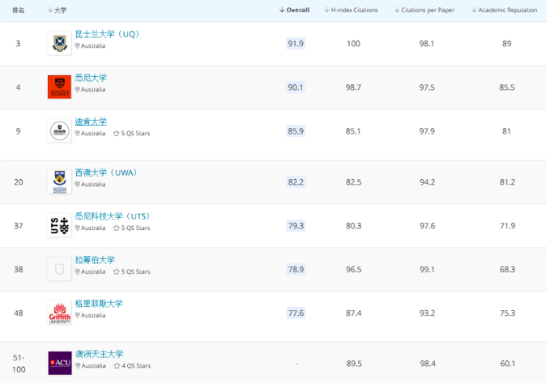Select the Overall score 79.3
Image resolution: width=550 pixels, height=383 pixels.
pyautogui.click(x=296, y=226)
